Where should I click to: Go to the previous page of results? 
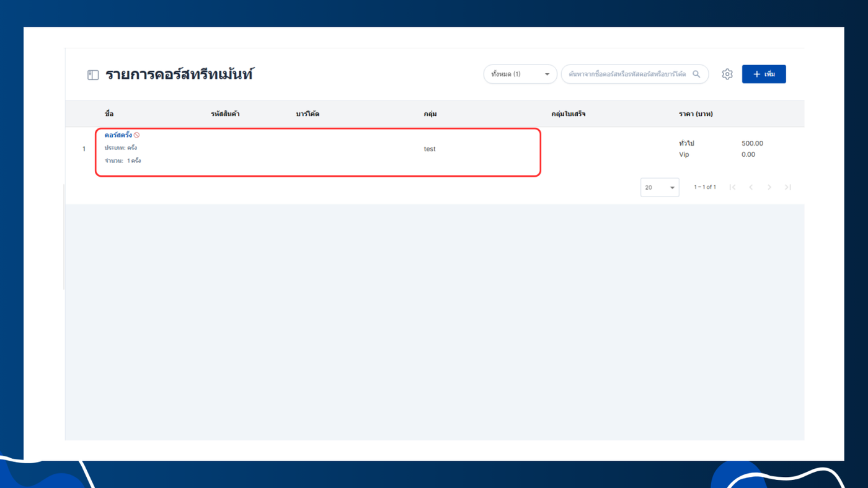751,187
